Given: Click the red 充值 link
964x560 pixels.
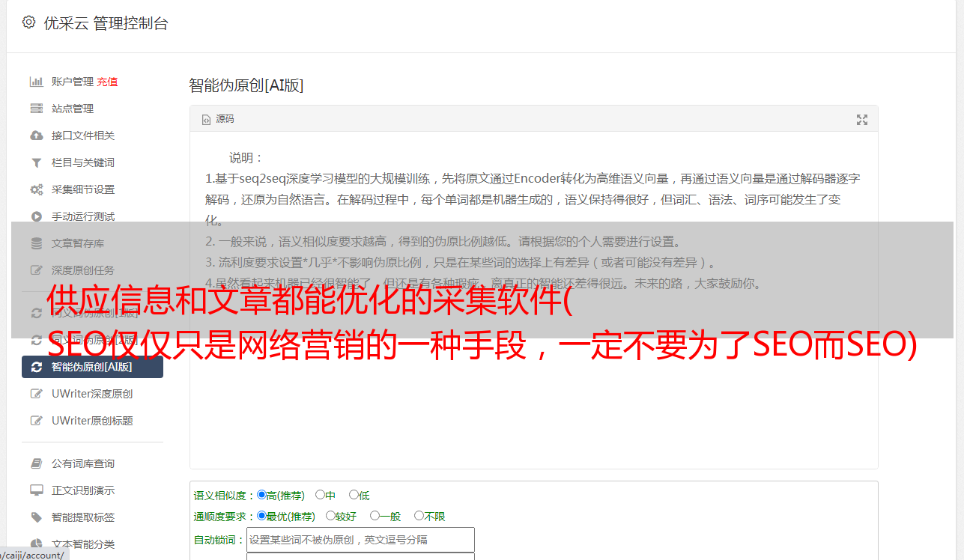Looking at the screenshot, I should [107, 82].
